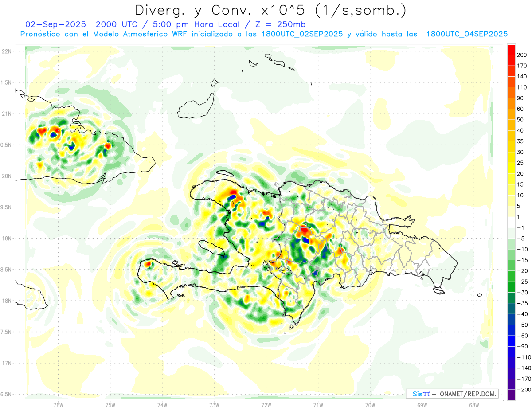
Task: Click the '72W' longitude label
Action: (x=266, y=405)
